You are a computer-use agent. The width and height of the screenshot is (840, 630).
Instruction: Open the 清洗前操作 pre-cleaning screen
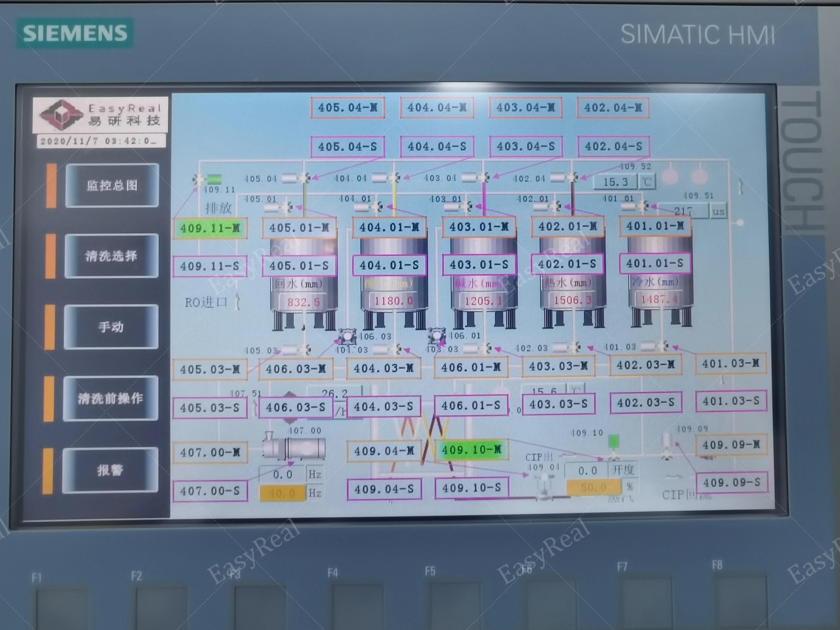point(110,398)
